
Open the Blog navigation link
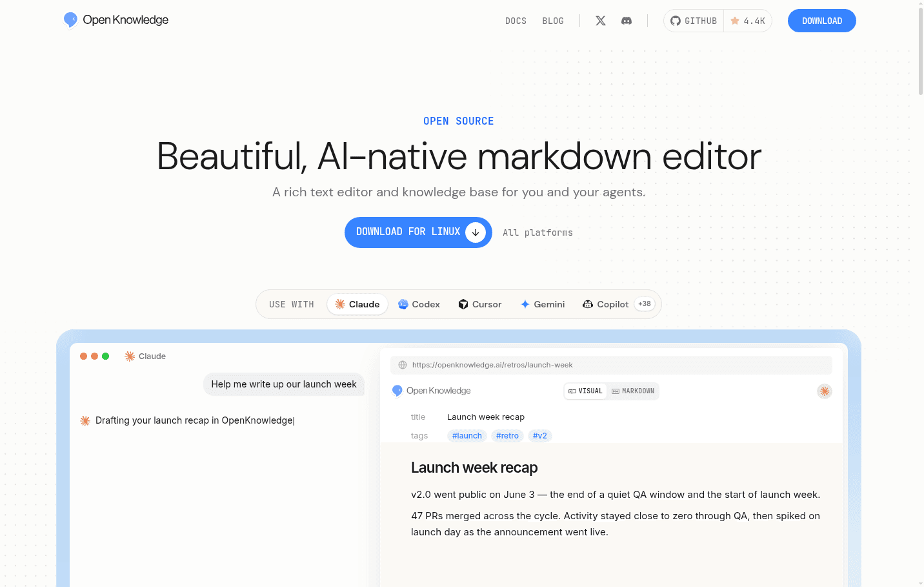pos(553,21)
